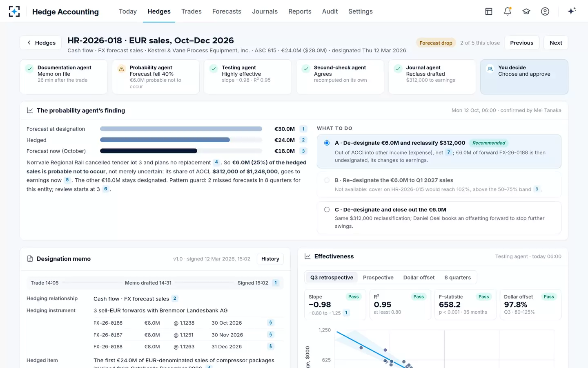The image size is (588, 368).
Task: Click Forecast now (October) bar
Action: [149, 151]
